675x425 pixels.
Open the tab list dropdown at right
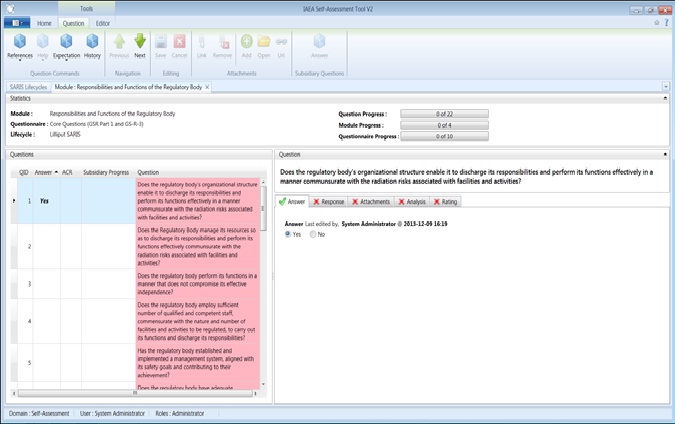click(x=666, y=87)
